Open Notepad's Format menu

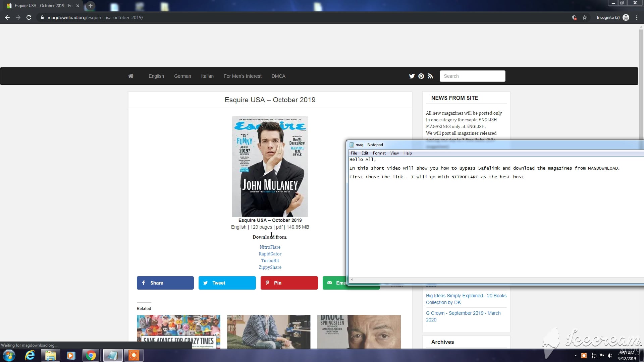[379, 153]
